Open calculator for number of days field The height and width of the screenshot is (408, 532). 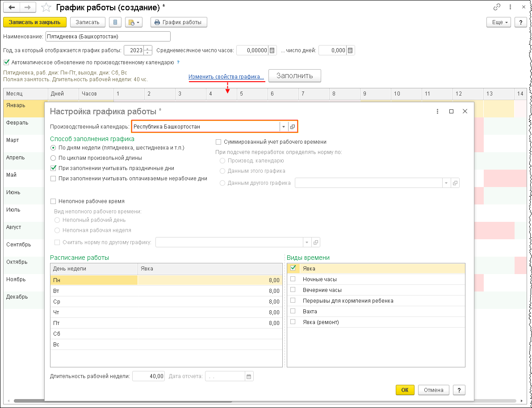point(351,50)
